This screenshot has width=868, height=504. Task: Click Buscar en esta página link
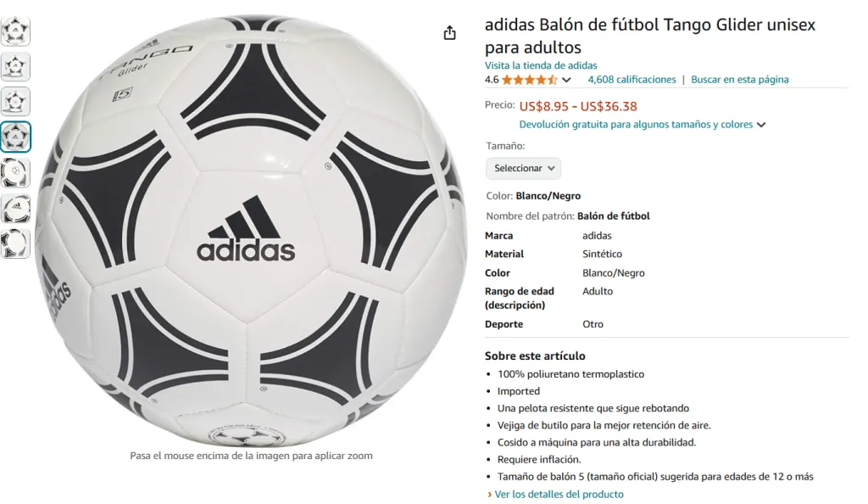(x=739, y=80)
